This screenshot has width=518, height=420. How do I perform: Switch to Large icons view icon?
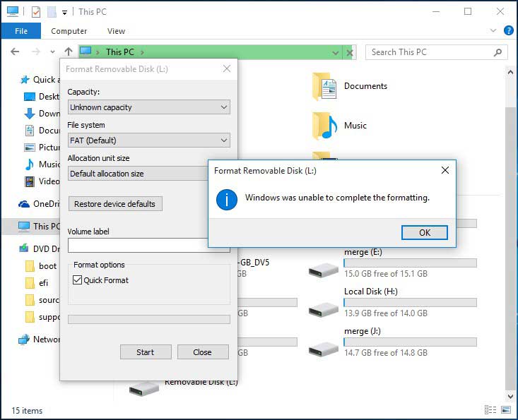click(506, 410)
